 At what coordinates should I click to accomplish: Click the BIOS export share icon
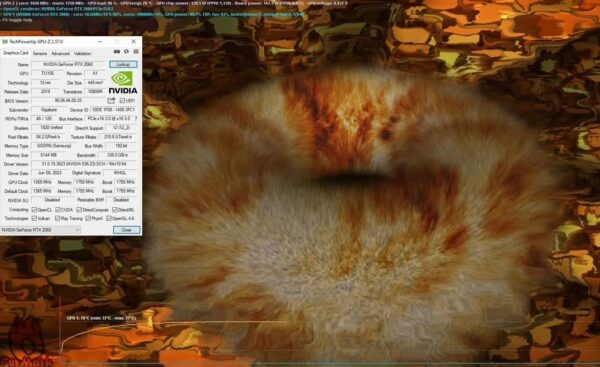111,100
